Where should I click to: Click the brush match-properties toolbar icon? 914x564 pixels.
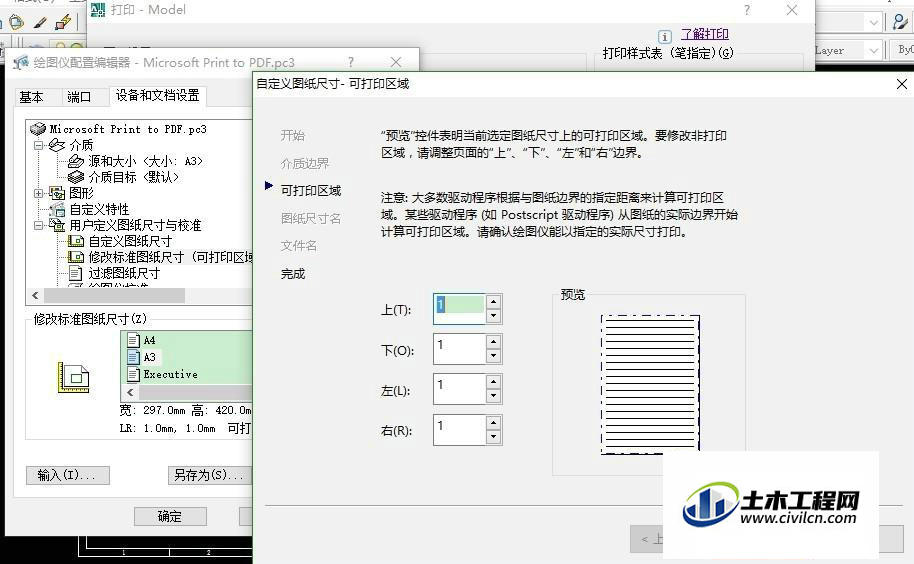40,23
